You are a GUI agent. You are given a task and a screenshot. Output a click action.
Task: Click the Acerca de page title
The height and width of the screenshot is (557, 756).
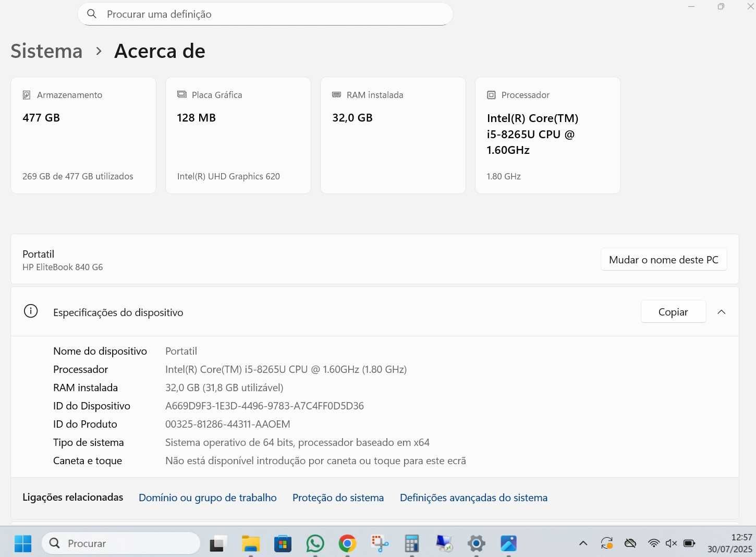[x=160, y=51]
